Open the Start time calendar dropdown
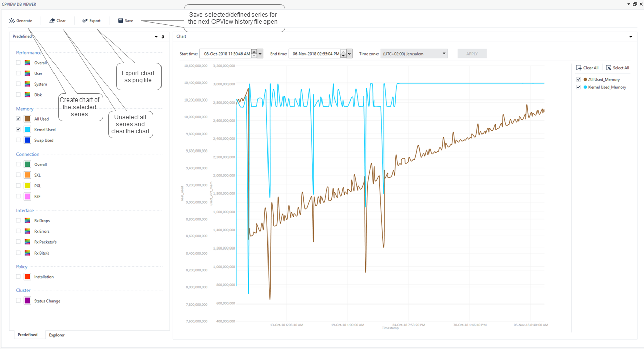Screen dimensions: 644x349 pos(261,53)
